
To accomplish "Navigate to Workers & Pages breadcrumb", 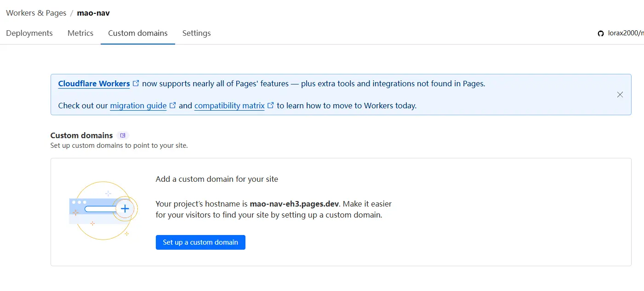I will click(36, 13).
